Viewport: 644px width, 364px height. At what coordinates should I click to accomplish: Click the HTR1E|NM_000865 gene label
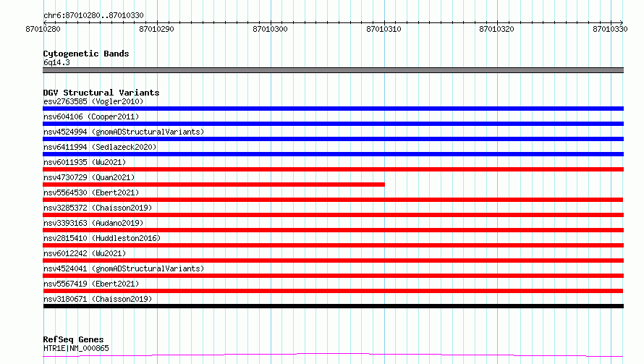tap(76, 348)
